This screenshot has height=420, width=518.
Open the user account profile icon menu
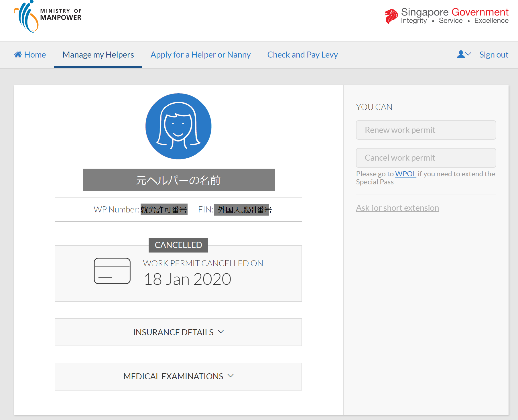(x=464, y=54)
